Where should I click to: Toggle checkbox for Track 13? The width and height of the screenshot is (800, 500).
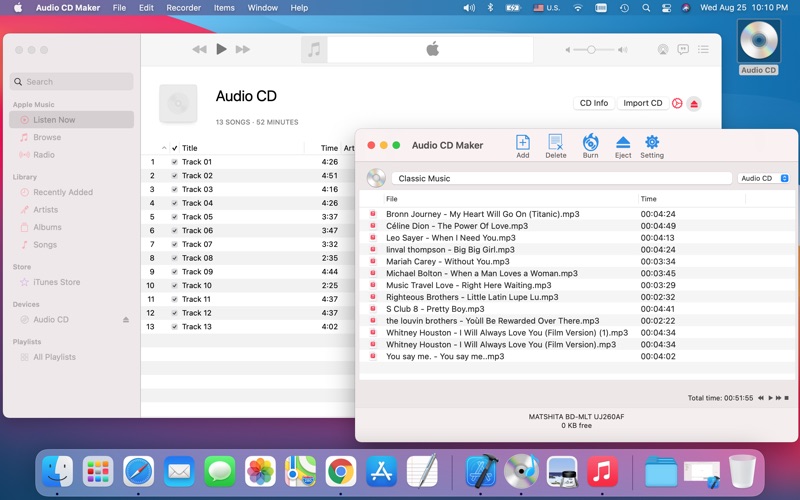point(174,327)
